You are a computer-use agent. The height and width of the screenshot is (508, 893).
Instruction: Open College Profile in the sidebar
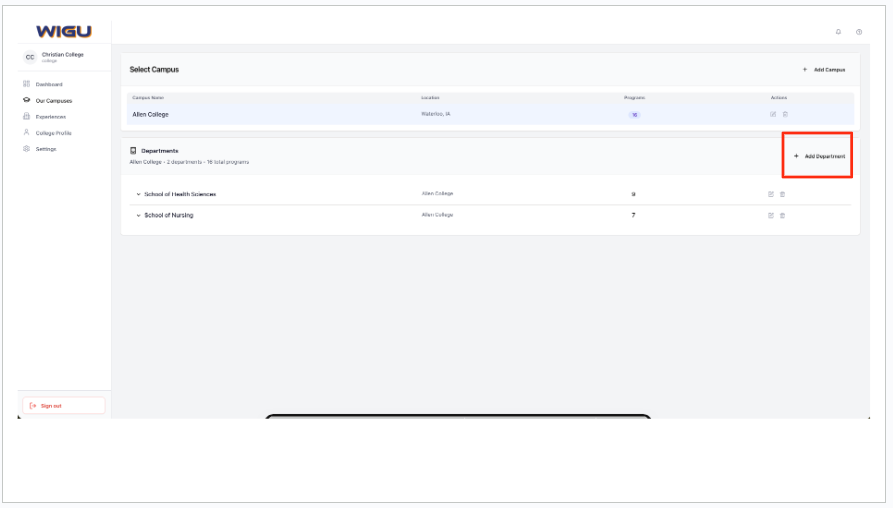click(x=53, y=133)
